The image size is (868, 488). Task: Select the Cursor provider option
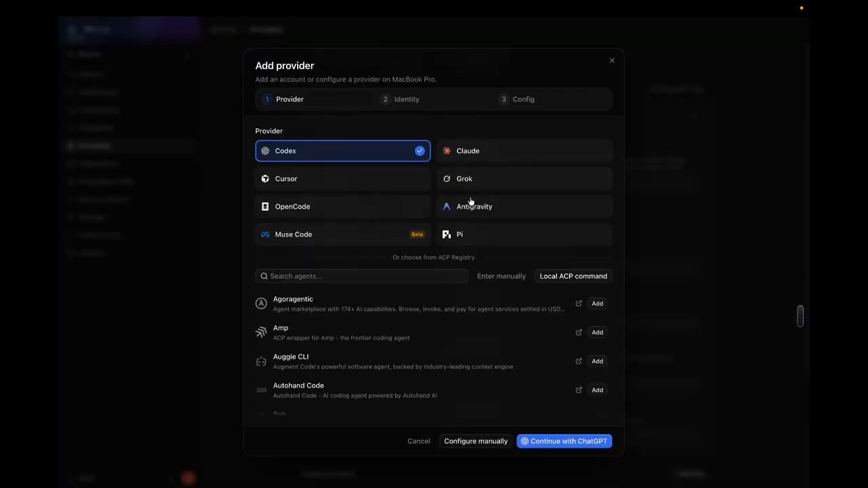pyautogui.click(x=342, y=178)
